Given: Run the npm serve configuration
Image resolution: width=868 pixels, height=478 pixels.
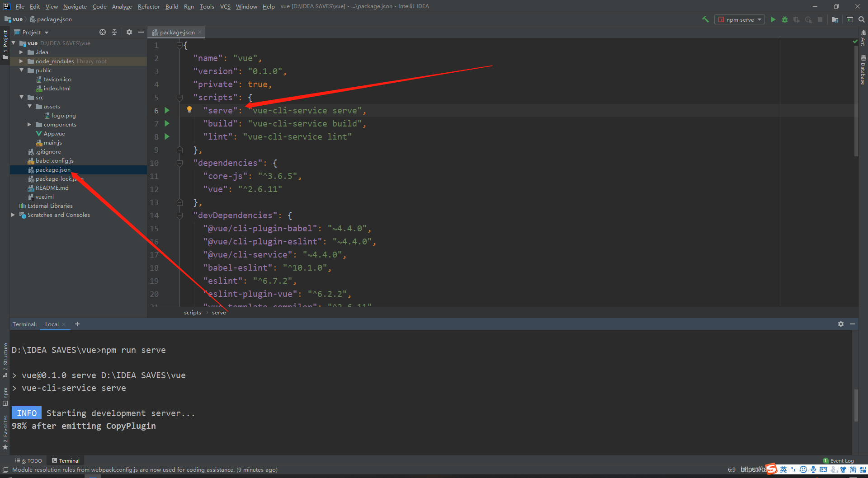Looking at the screenshot, I should click(773, 19).
